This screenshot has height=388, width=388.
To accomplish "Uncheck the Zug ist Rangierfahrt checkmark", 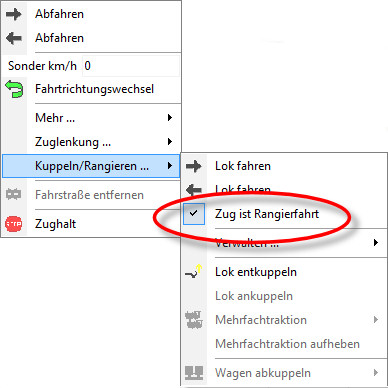I will [194, 213].
